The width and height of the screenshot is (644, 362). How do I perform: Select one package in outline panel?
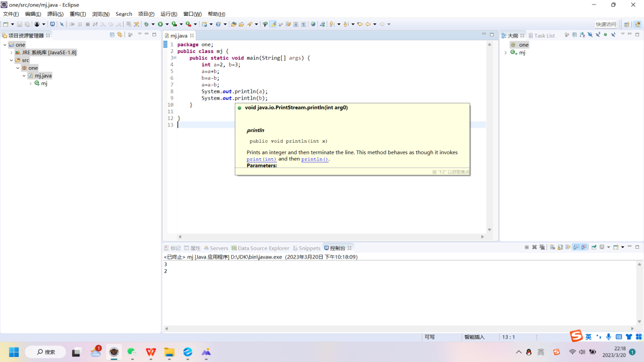click(520, 45)
